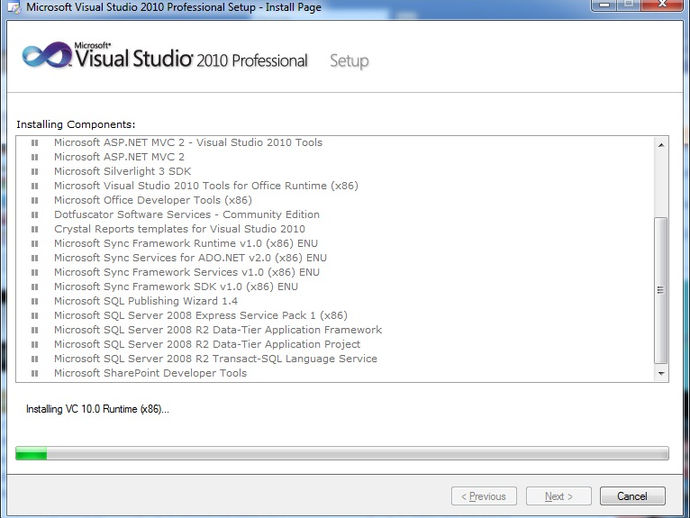Click pending icon beside Visual Studio 2010 Tools for Office Runtime
Image resolution: width=690 pixels, height=518 pixels.
click(35, 186)
